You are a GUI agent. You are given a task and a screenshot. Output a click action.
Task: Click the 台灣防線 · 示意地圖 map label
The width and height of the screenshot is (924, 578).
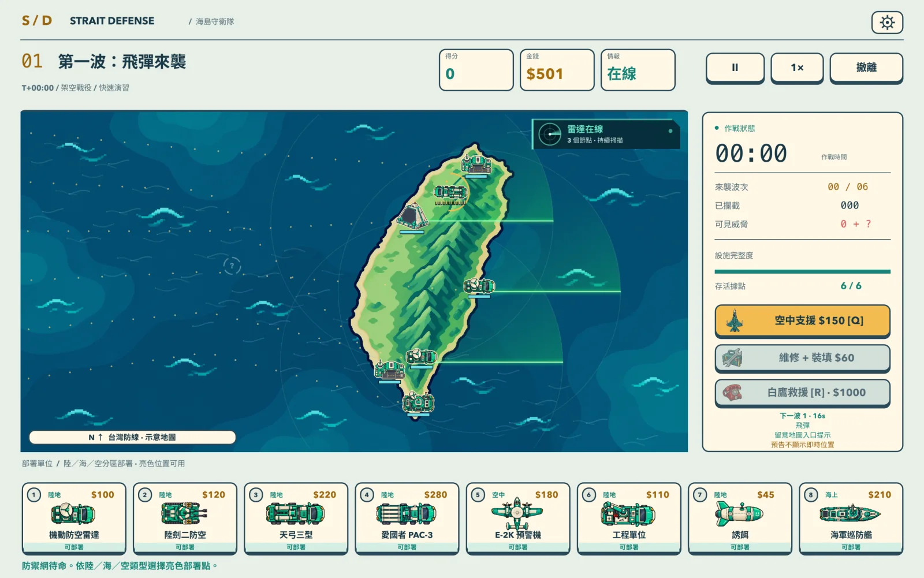coord(133,437)
